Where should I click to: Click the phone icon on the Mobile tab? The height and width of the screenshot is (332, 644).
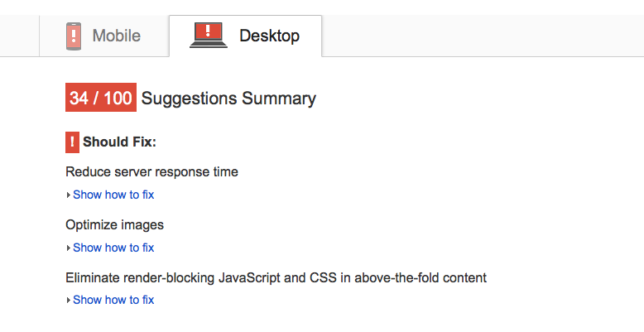[x=74, y=36]
